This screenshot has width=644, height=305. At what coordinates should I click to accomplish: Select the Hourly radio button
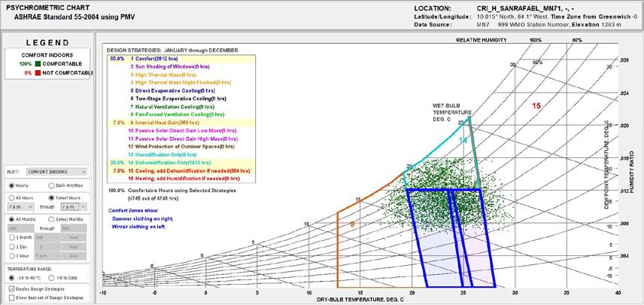pos(11,185)
